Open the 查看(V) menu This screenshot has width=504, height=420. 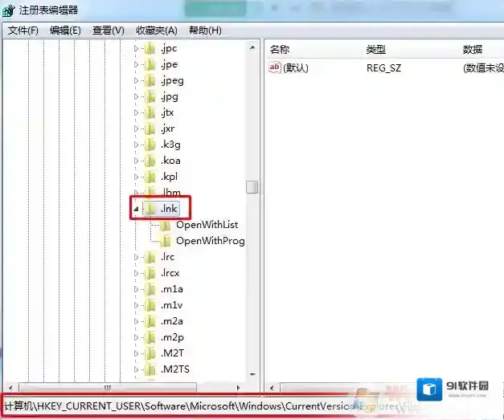tap(109, 31)
